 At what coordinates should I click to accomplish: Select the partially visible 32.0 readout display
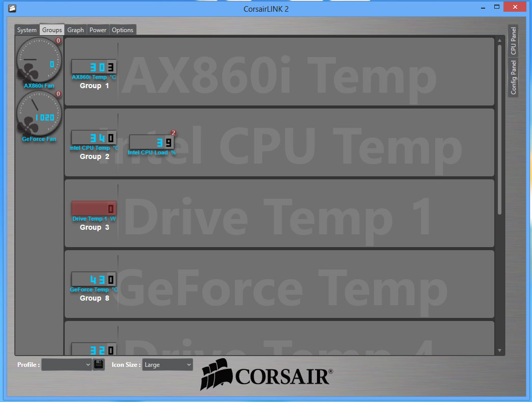pos(94,349)
